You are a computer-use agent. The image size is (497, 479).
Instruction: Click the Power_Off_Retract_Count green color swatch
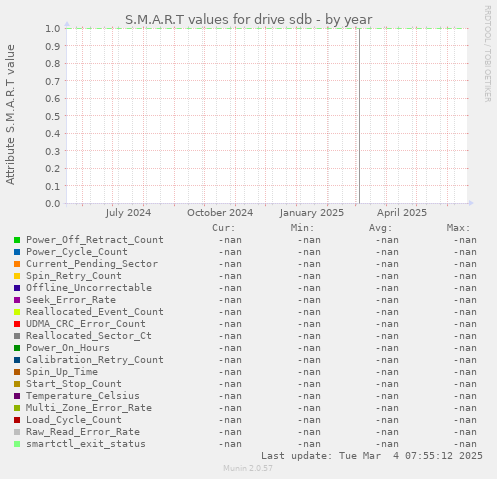pos(17,240)
